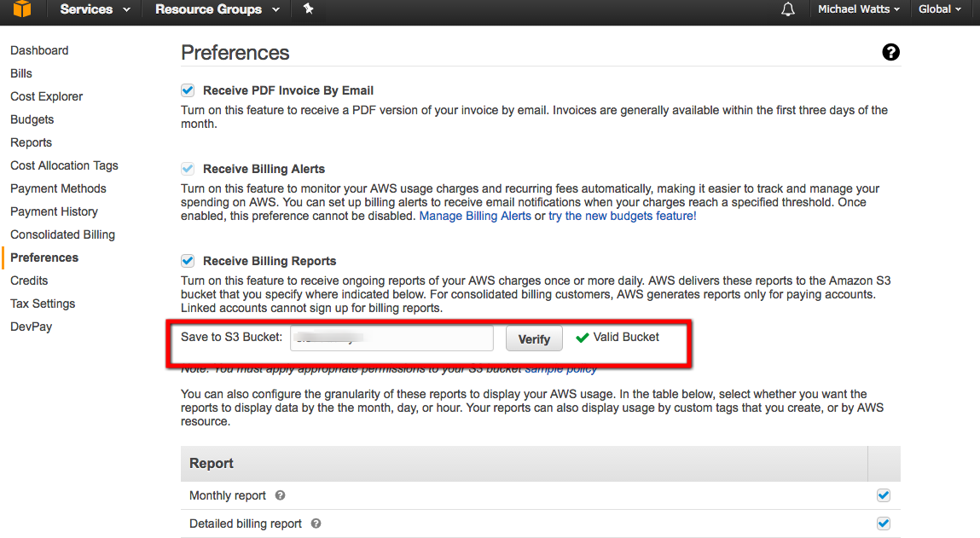Select Preferences in the sidebar
This screenshot has height=538, width=980.
(44, 257)
